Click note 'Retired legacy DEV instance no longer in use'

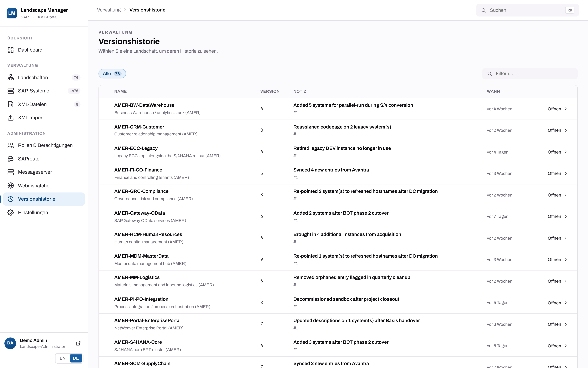[x=342, y=148]
